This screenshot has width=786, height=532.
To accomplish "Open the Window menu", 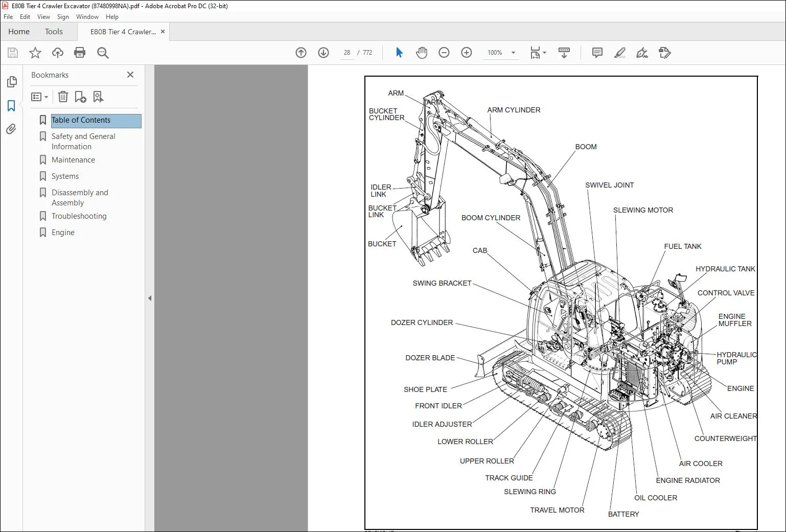I will coord(87,17).
